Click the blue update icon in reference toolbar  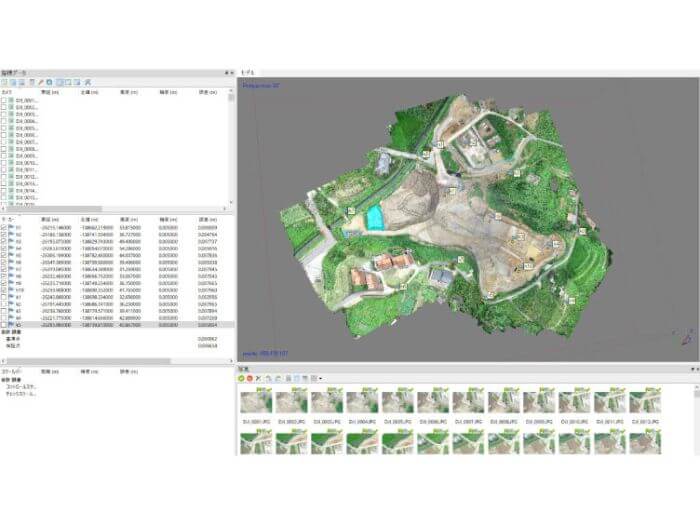(x=49, y=82)
